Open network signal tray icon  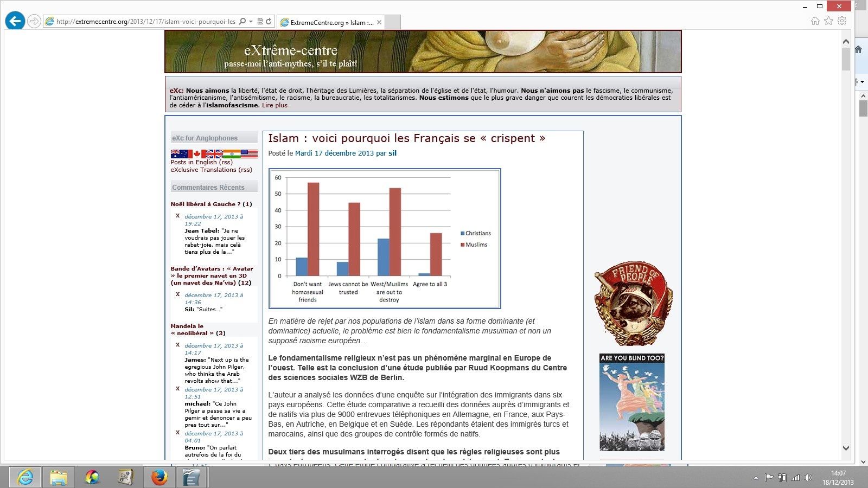(795, 478)
